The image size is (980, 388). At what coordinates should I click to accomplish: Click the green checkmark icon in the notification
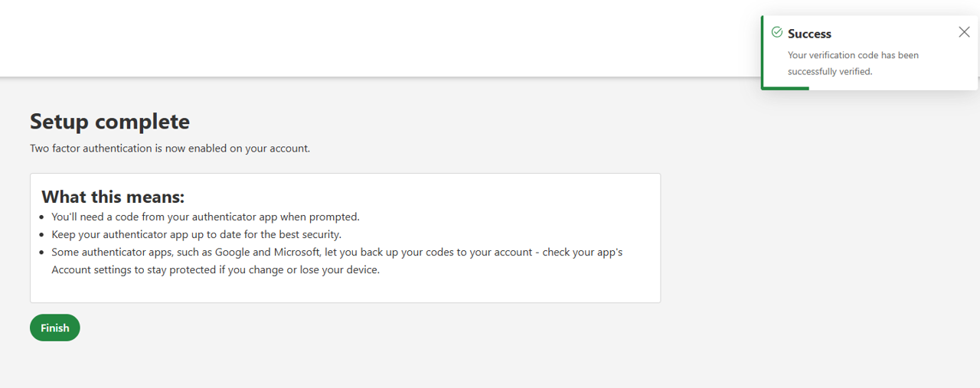pos(777,32)
